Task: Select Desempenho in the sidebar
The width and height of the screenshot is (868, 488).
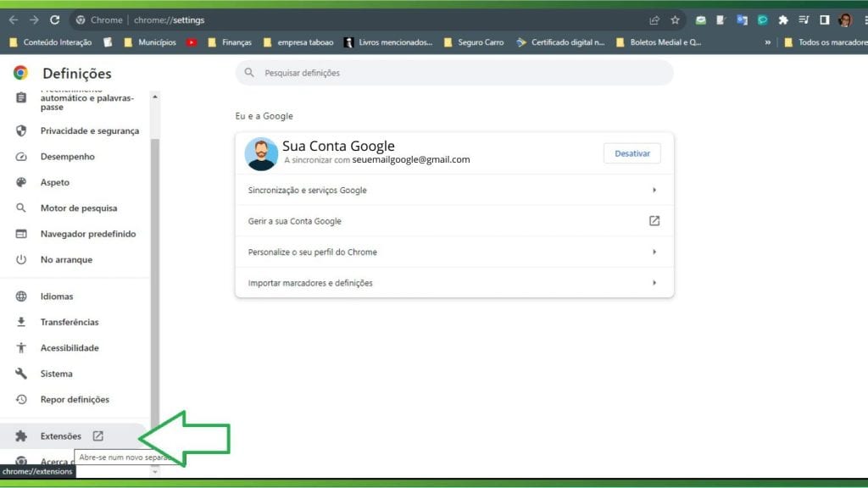Action: tap(68, 157)
